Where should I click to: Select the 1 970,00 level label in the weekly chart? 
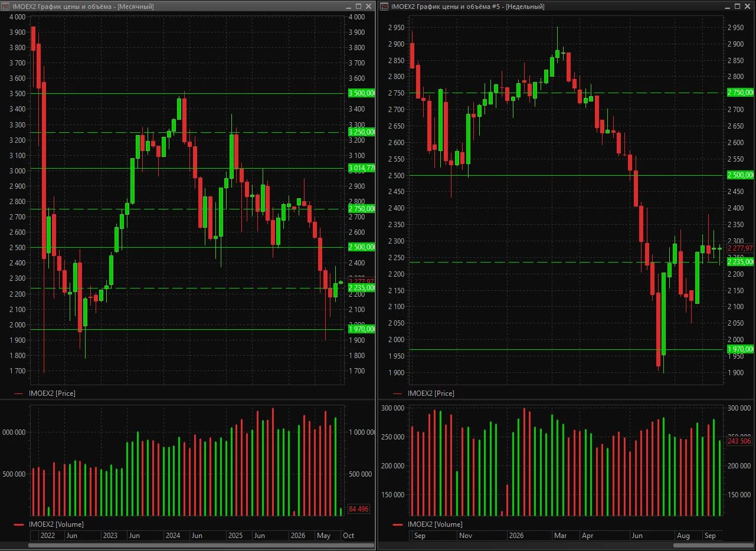(x=740, y=349)
